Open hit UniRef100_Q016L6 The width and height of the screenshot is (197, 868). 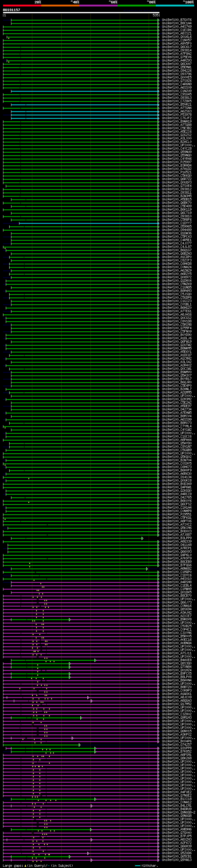click(176, 37)
